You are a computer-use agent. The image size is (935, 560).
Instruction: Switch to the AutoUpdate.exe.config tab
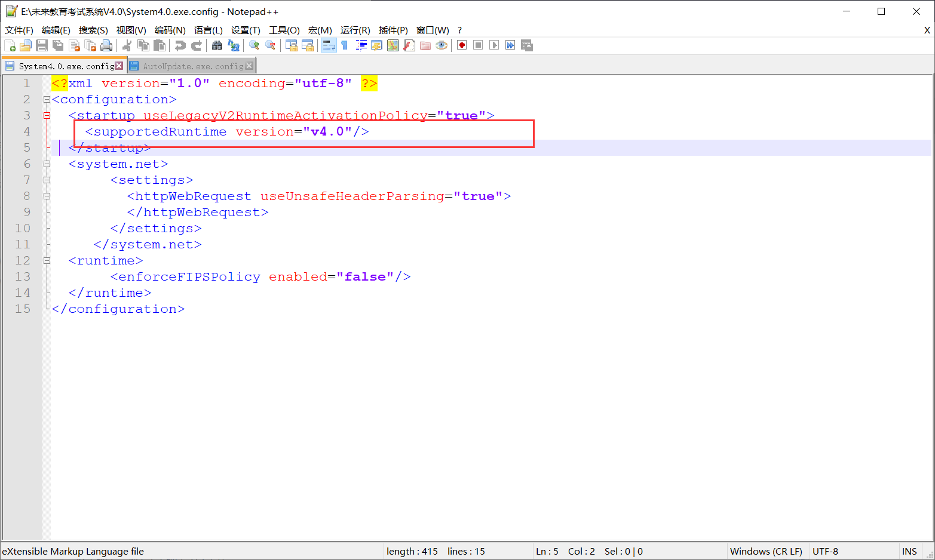click(x=193, y=66)
